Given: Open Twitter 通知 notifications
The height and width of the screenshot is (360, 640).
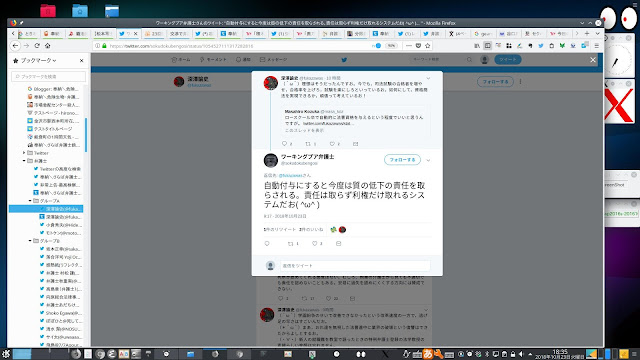Looking at the screenshot, I should point(243,60).
